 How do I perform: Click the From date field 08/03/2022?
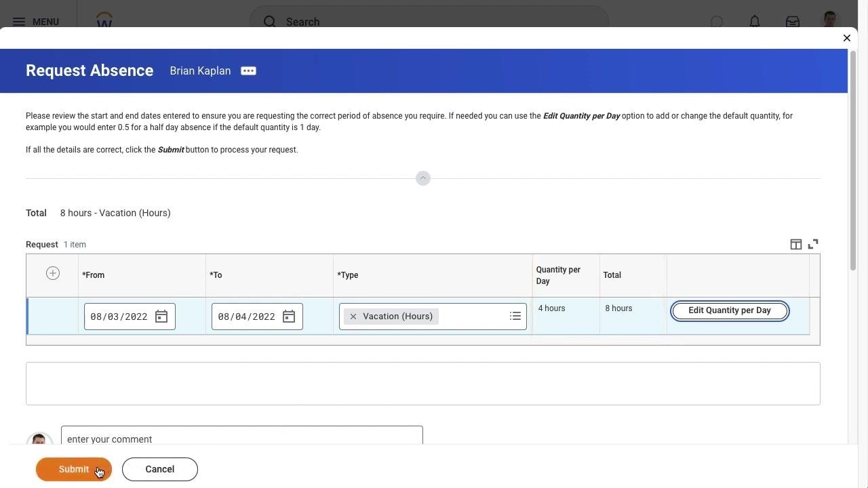[130, 317]
